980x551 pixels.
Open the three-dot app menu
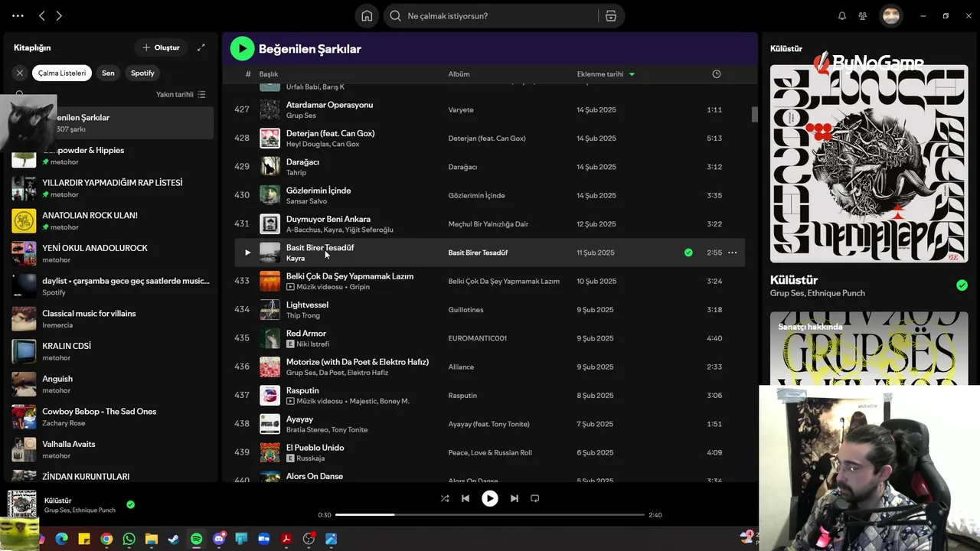click(18, 16)
